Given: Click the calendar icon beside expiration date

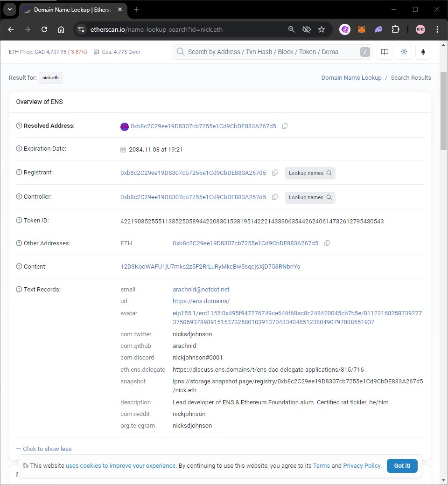Looking at the screenshot, I should pyautogui.click(x=123, y=149).
